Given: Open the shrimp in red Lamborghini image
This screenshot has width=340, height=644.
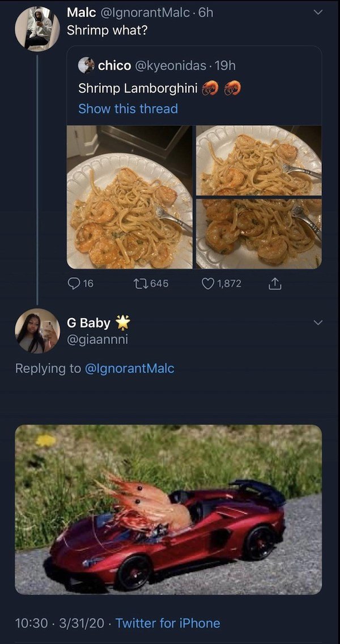Looking at the screenshot, I should coord(168,509).
